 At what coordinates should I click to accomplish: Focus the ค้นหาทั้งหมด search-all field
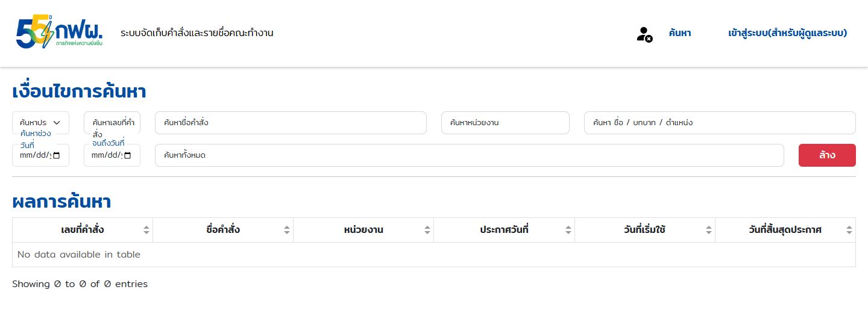469,155
